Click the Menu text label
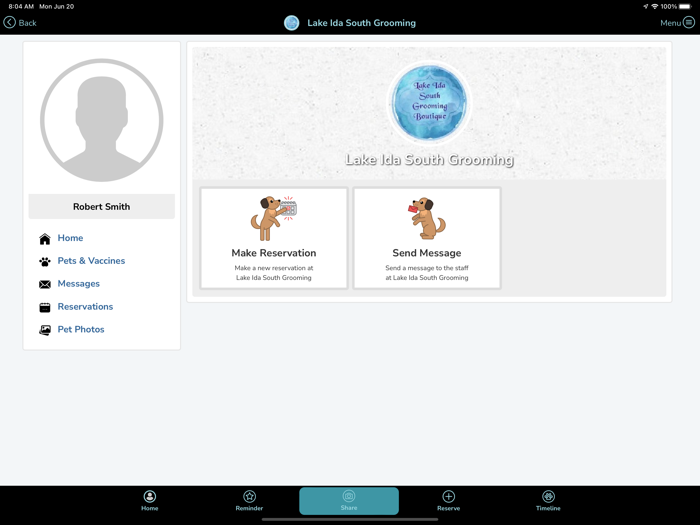Viewport: 700px width, 525px height. [x=671, y=23]
